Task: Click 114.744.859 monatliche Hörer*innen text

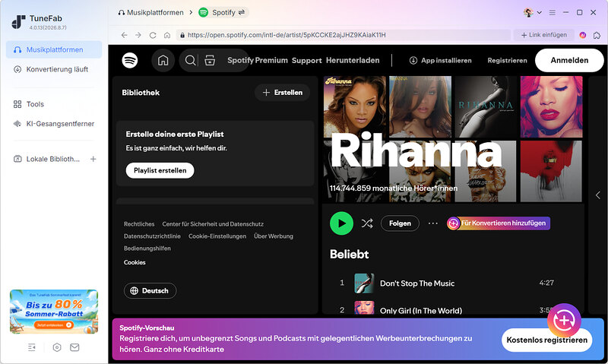Action: [394, 188]
